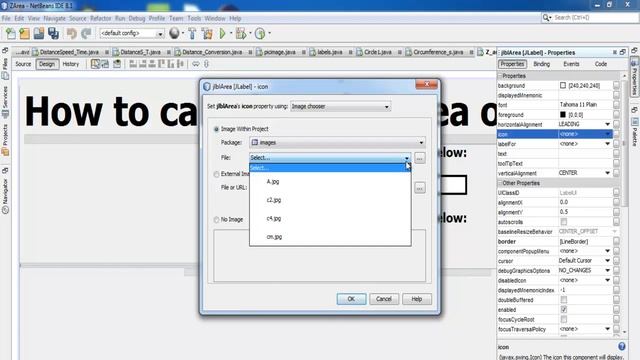Click the Preview Design icon
640x360 pixels.
(x=117, y=64)
